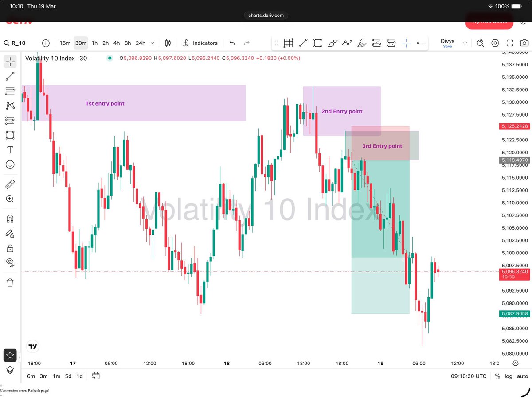
Task: Change the candlestick chart style
Action: point(168,43)
